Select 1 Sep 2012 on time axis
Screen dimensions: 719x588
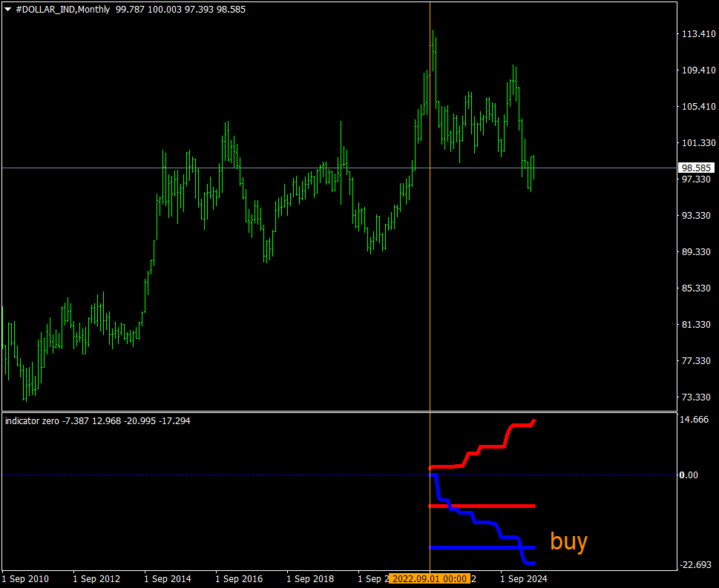point(96,578)
